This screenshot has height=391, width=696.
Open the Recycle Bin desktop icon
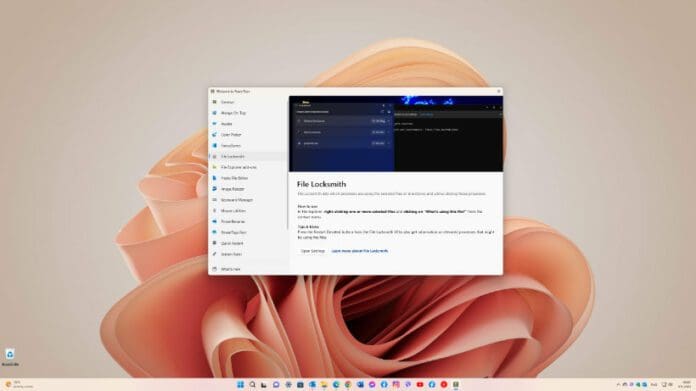point(10,357)
